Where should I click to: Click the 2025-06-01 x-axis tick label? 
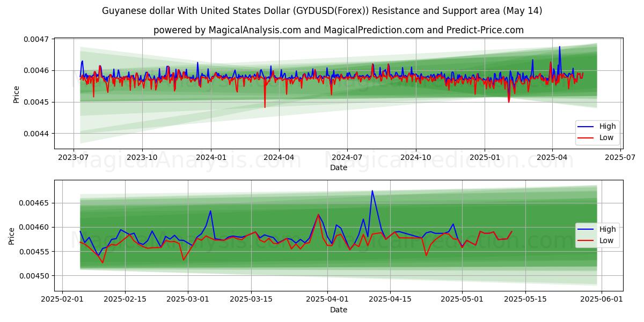click(602, 299)
